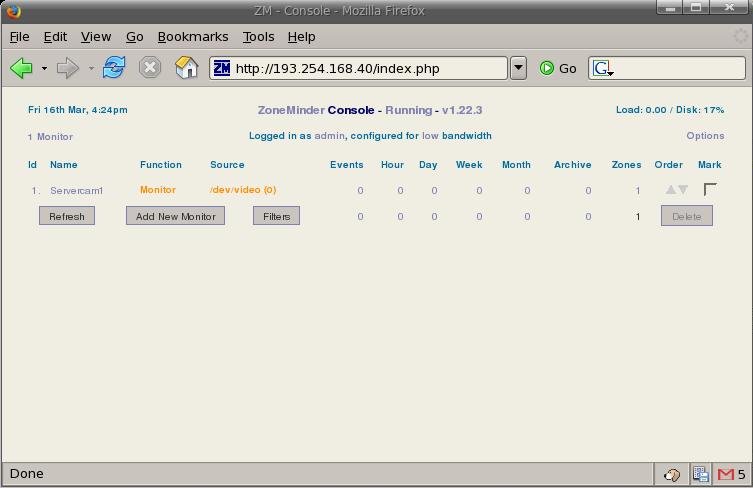
Task: Click the Delete button
Action: coord(687,216)
